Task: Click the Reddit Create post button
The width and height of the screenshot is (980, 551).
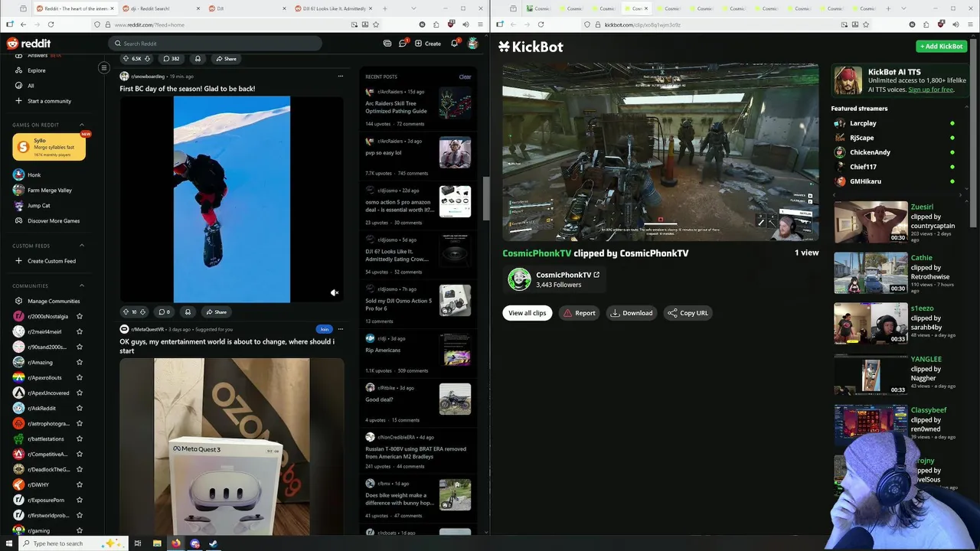Action: [x=428, y=44]
